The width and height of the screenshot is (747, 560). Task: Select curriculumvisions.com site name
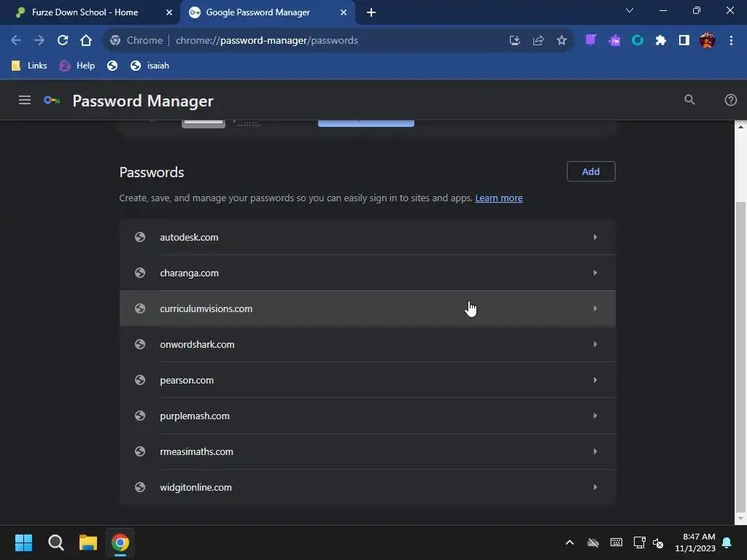click(x=206, y=308)
